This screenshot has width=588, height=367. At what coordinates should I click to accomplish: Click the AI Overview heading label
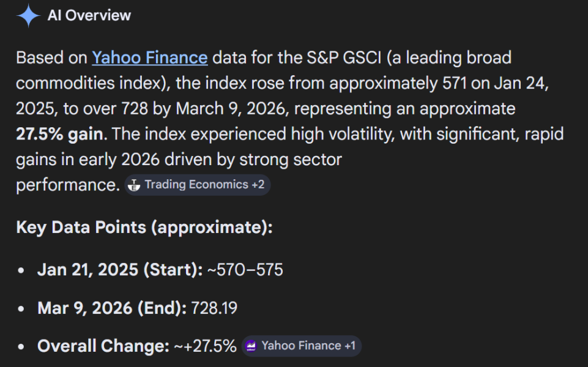89,16
